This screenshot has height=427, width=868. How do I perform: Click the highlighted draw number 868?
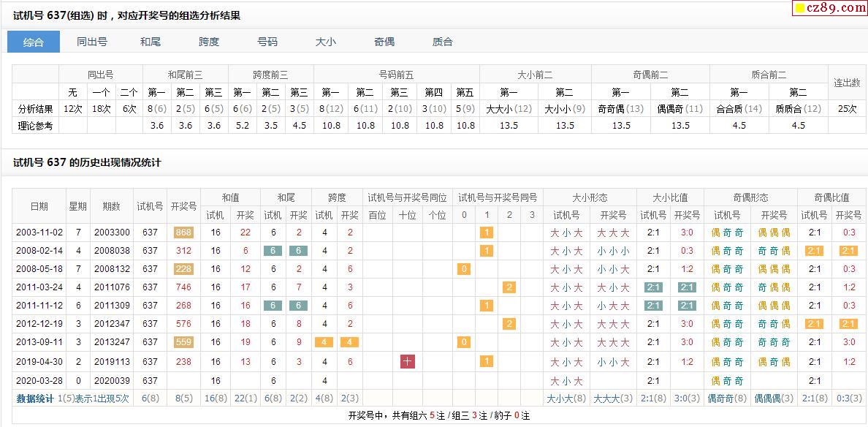[x=183, y=233]
